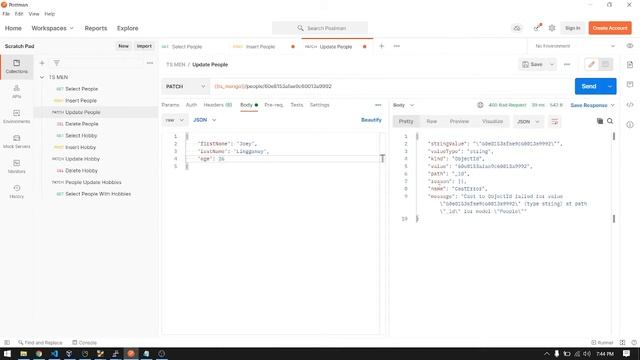Viewport: 640px width, 360px height.
Task: Click Sign In button
Action: point(573,28)
